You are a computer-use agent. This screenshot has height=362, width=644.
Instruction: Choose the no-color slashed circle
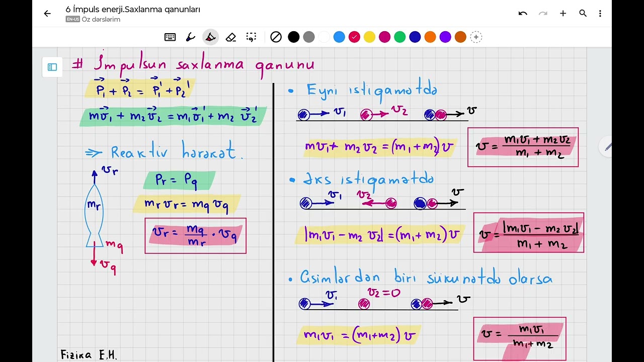coord(276,37)
